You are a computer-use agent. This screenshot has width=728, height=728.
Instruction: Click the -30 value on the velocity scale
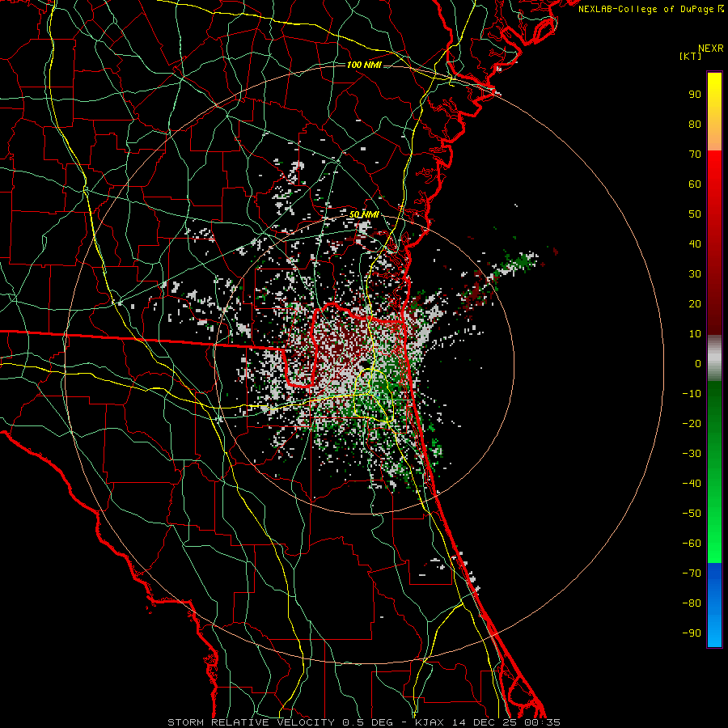pos(692,454)
